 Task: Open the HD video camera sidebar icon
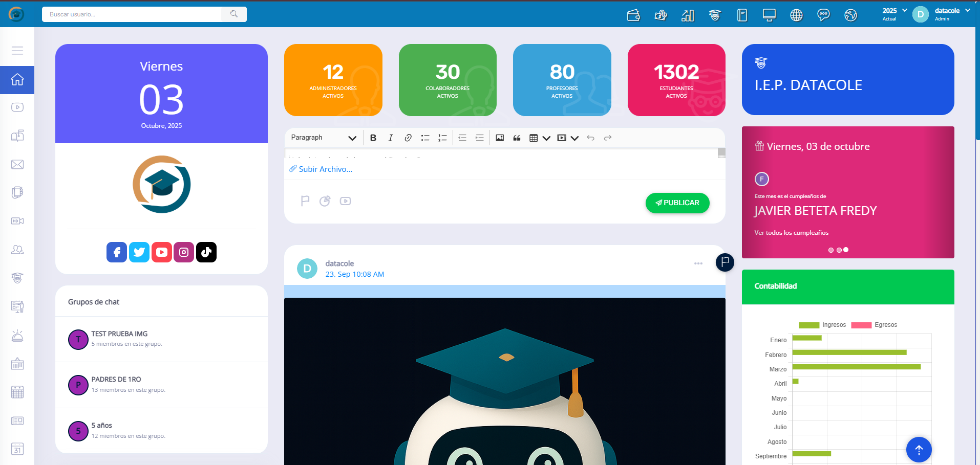(17, 221)
